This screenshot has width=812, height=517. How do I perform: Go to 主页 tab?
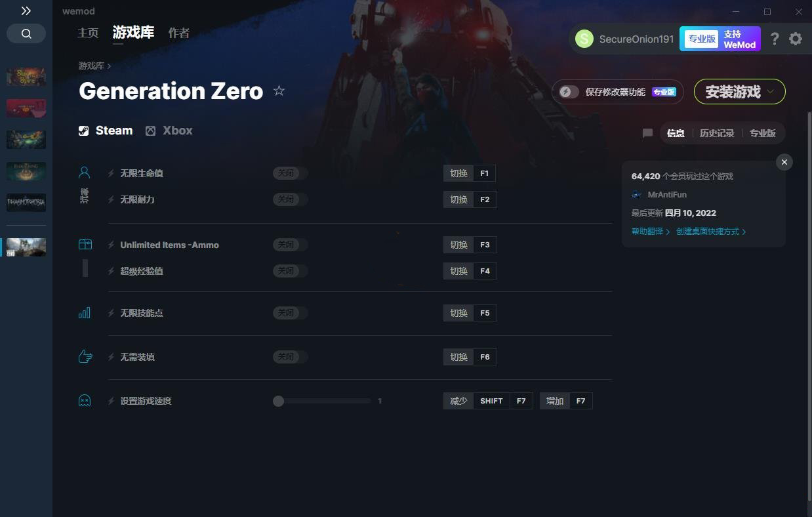click(88, 33)
